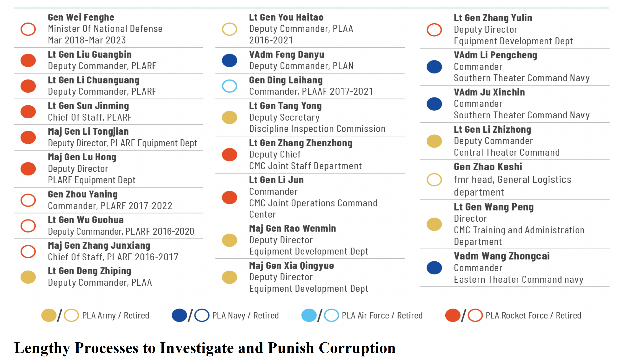This screenshot has width=620, height=364.
Task: Click the hollow yellow circle beside Gen Zhao Keshi
Action: tap(434, 179)
